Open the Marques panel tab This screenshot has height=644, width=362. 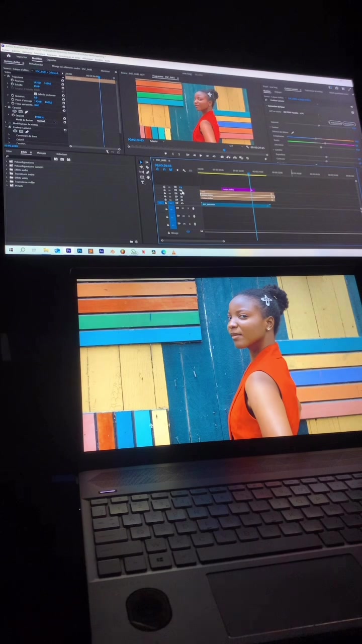point(41,153)
